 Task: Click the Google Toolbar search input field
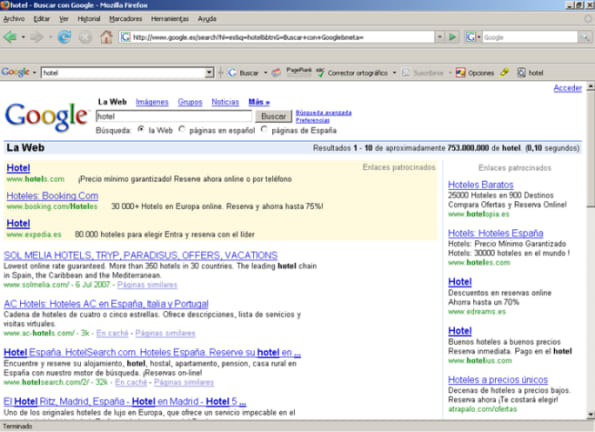coord(123,73)
